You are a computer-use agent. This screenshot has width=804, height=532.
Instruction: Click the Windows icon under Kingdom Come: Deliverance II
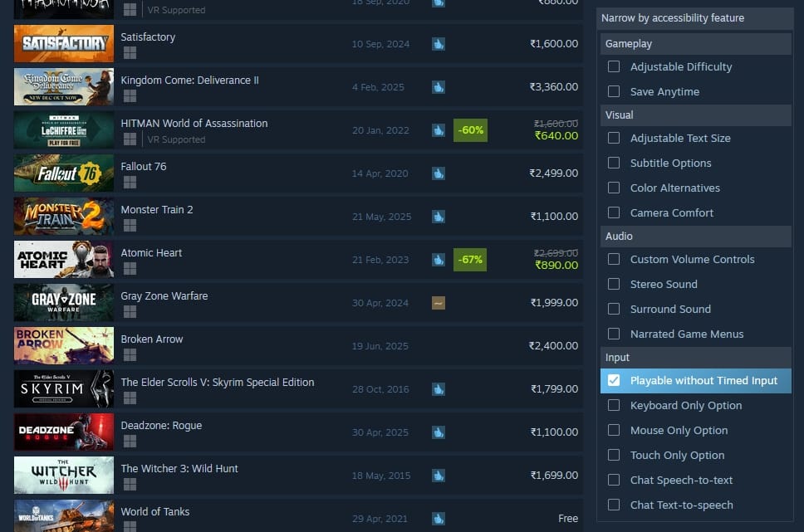point(130,95)
